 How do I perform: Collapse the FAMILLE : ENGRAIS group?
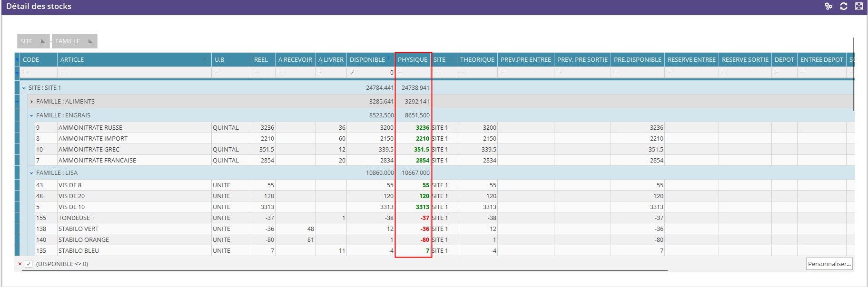pos(31,115)
